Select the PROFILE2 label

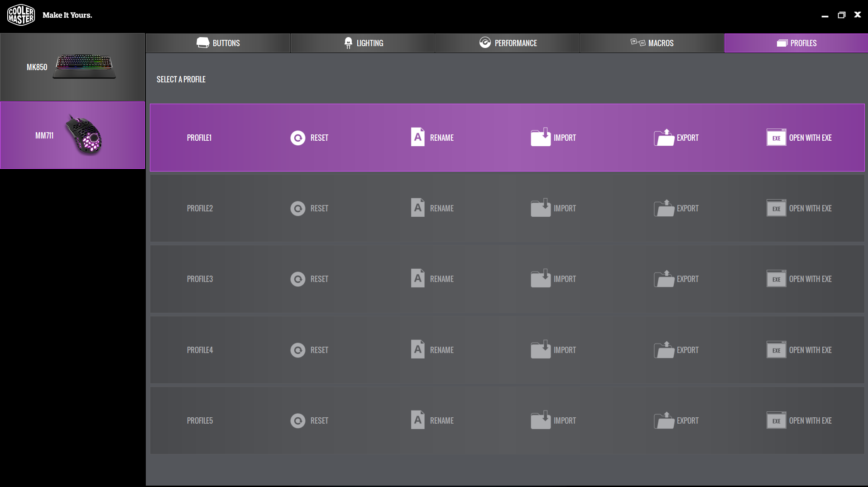[x=200, y=208]
